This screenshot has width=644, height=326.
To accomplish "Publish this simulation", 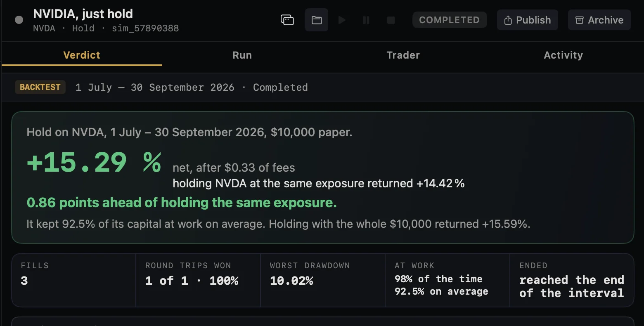I will coord(528,20).
